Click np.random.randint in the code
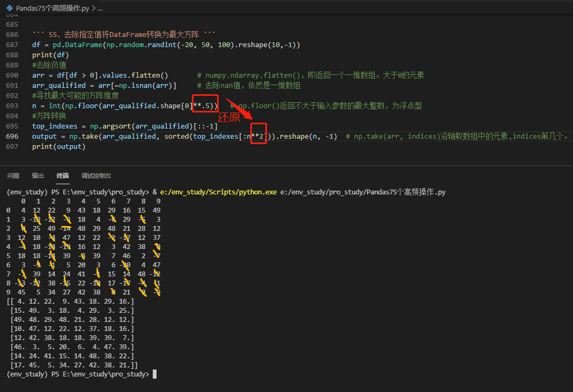573x392 pixels. [142, 45]
